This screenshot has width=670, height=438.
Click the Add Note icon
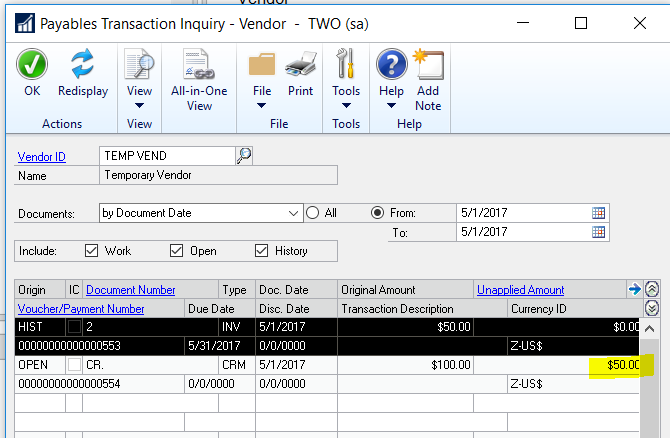[428, 66]
